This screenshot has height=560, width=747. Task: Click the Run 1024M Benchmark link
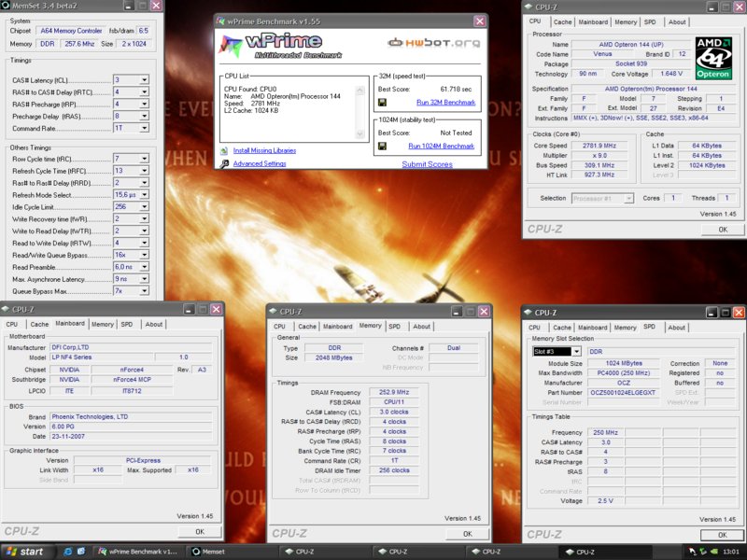441,147
